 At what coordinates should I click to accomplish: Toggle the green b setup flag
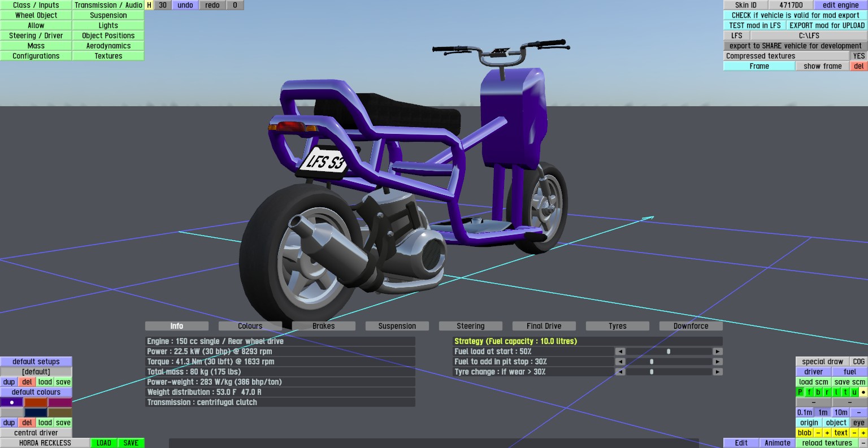(818, 392)
